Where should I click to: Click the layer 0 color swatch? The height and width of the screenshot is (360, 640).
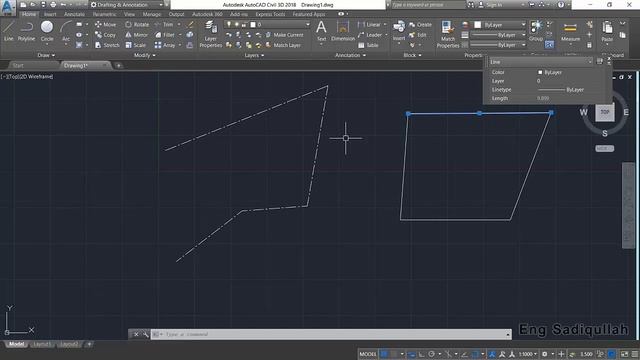coord(253,24)
